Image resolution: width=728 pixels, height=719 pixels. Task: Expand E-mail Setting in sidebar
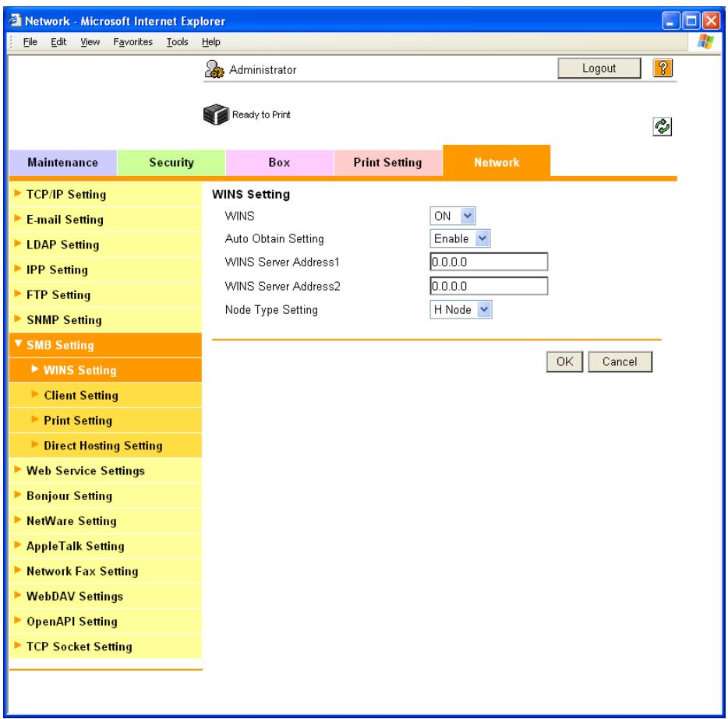pyautogui.click(x=105, y=220)
